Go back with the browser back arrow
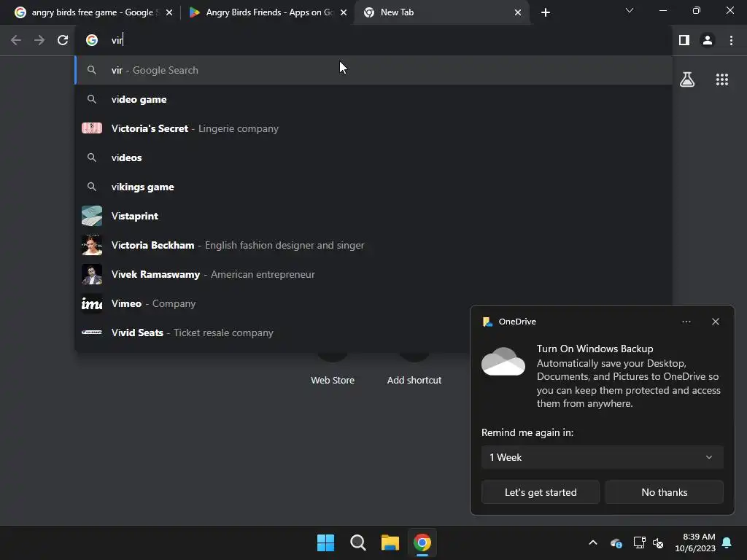 (16, 41)
